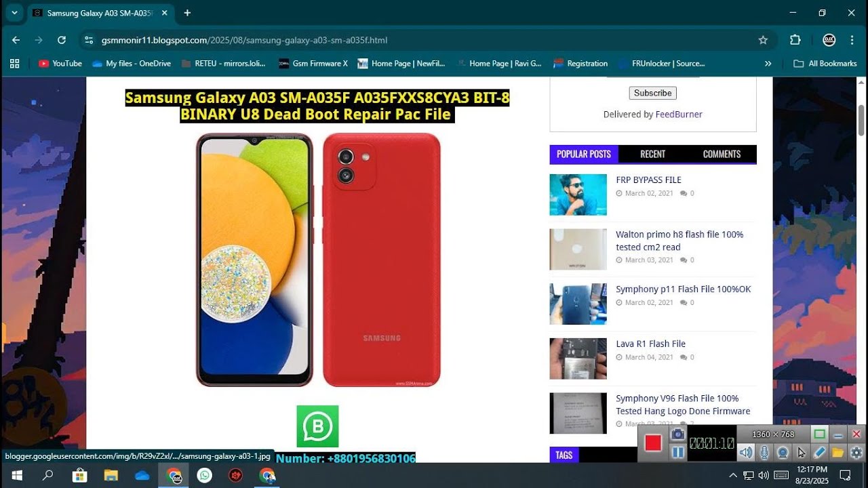Viewport: 868px width, 488px height.
Task: Click the address bar URL
Action: tap(244, 40)
